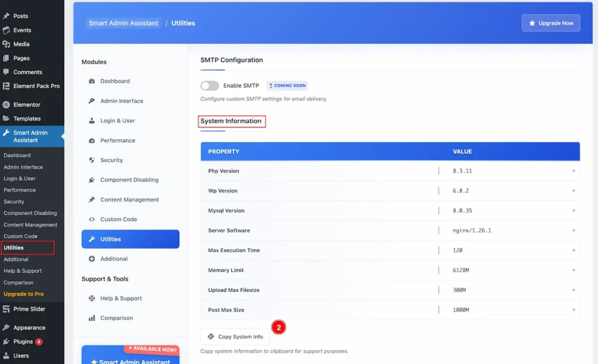This screenshot has height=364, width=598.
Task: Click the Posts pin icon in WordPress sidebar
Action: (x=6, y=16)
